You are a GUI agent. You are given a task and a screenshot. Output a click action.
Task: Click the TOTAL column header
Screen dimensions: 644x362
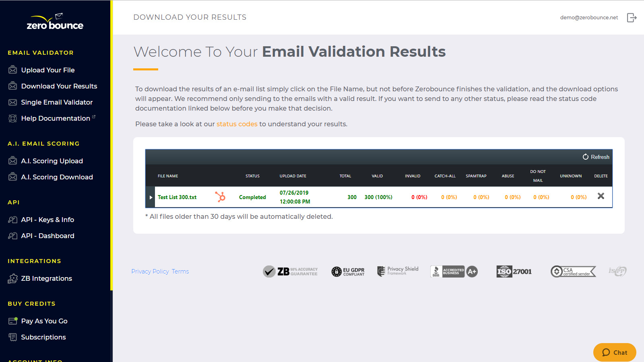coord(345,176)
